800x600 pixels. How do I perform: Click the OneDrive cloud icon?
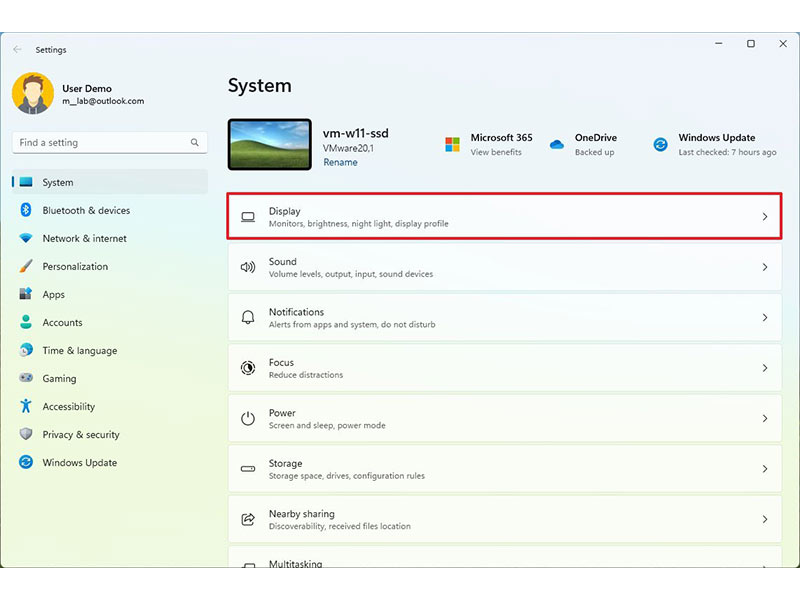[x=557, y=144]
